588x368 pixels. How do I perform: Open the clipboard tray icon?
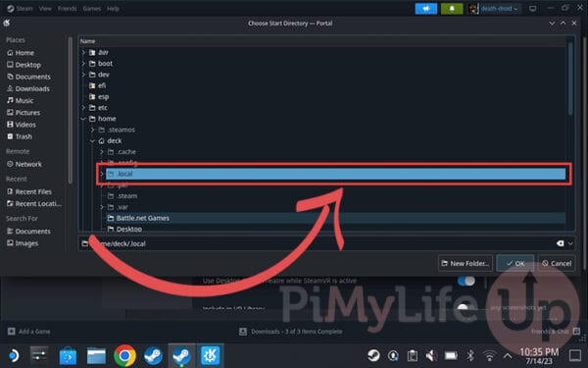[x=413, y=355]
